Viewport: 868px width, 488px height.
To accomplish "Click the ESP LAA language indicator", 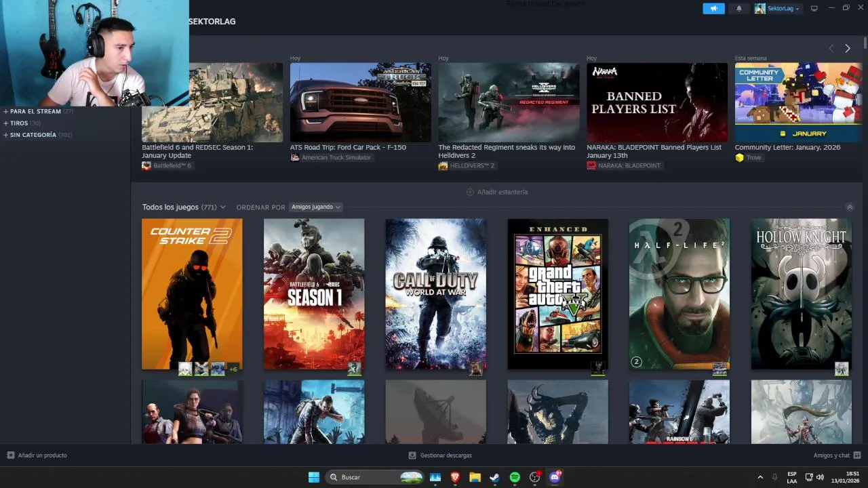I will pos(791,477).
